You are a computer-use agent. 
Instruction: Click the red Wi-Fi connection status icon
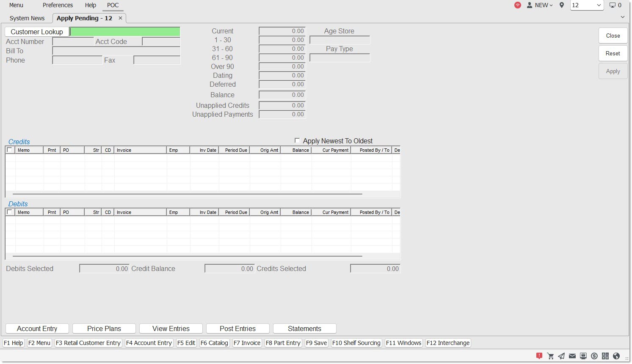518,5
